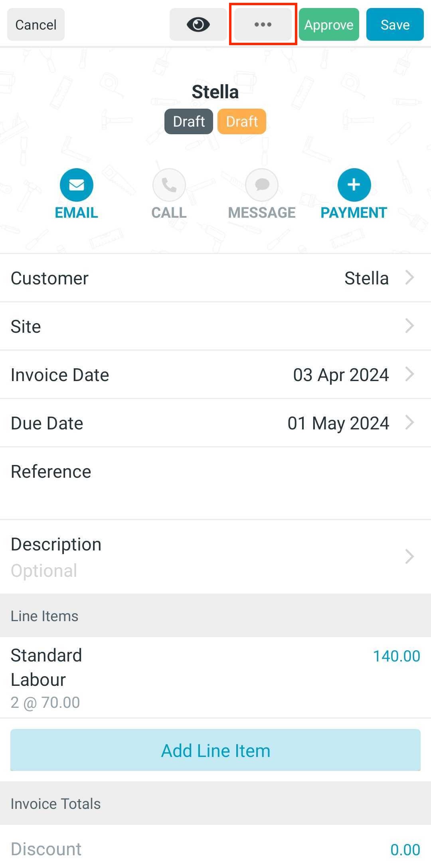This screenshot has height=868, width=431.
Task: Open the Customer Stella row
Action: (x=215, y=278)
